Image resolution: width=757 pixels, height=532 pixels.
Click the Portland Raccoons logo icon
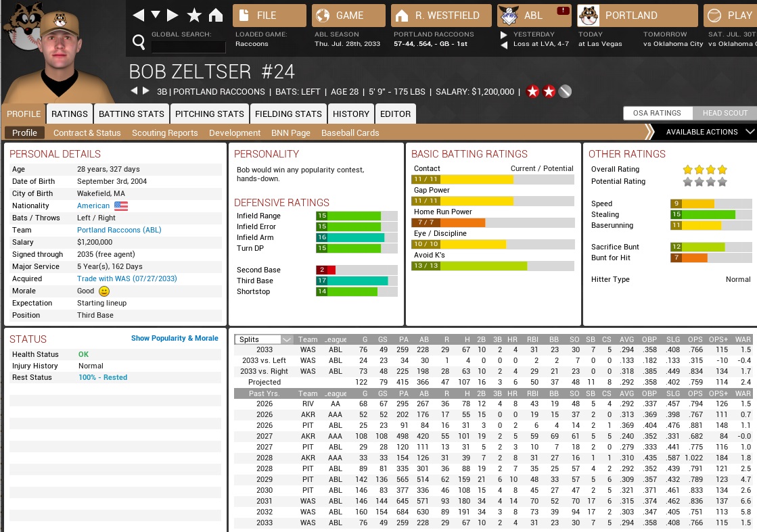589,15
